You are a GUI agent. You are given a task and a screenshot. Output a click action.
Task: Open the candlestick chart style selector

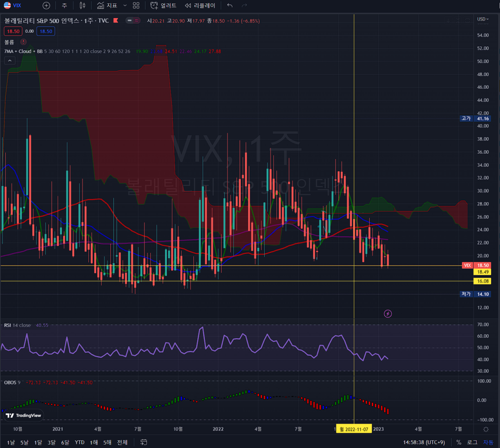tap(82, 5)
